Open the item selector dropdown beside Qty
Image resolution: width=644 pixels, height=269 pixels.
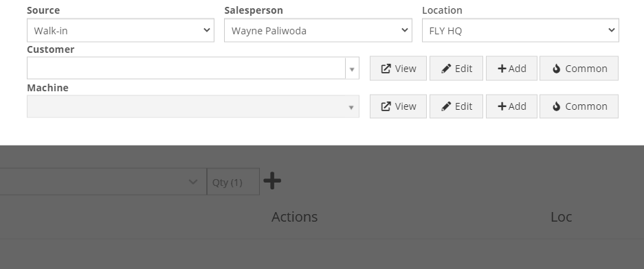tap(102, 182)
